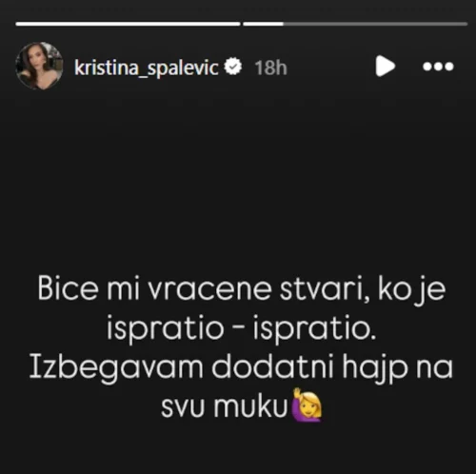
Task: Jump to the first story progress segment
Action: pos(128,24)
